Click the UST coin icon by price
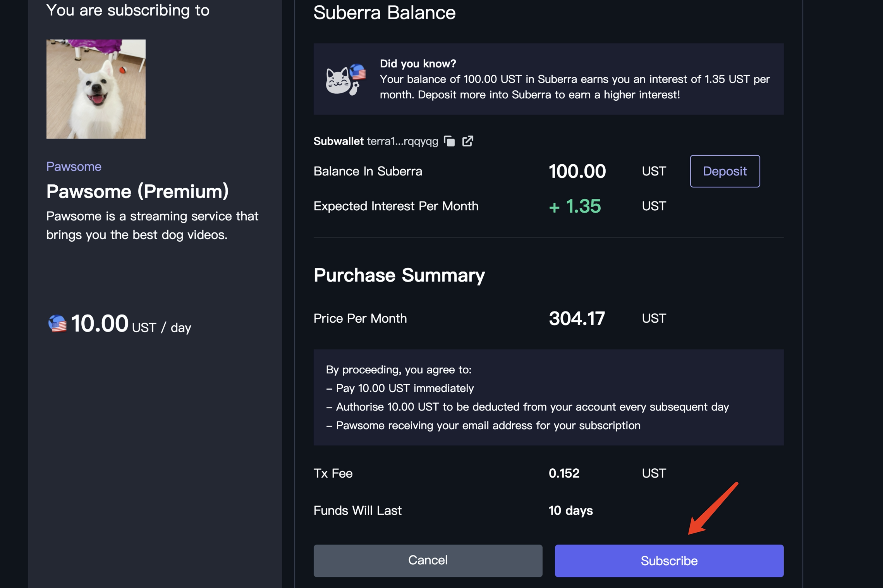Screen dimensions: 883x588 (x=57, y=323)
